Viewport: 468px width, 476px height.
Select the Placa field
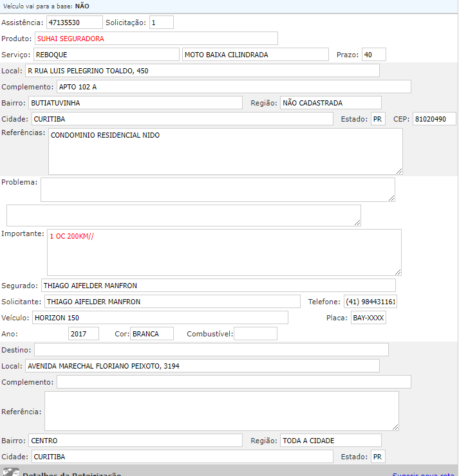[x=368, y=318]
